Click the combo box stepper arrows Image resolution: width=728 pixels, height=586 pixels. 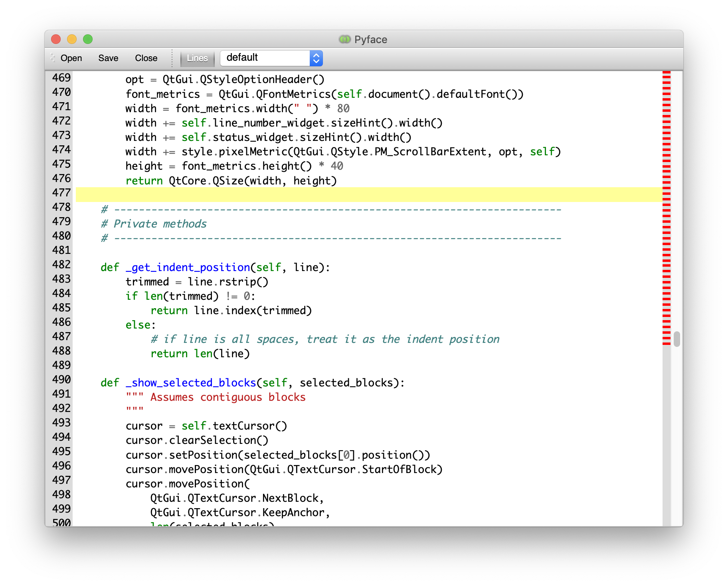point(316,58)
